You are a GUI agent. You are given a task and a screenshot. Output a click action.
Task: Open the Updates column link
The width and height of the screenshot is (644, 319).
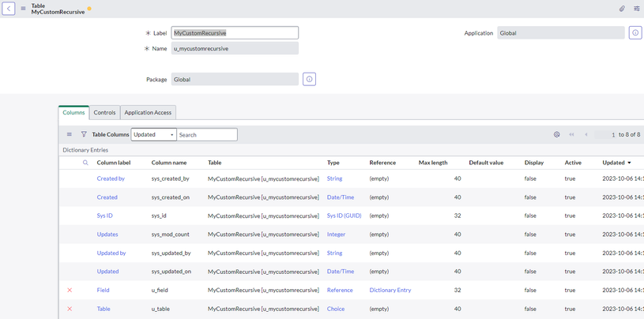(x=107, y=235)
